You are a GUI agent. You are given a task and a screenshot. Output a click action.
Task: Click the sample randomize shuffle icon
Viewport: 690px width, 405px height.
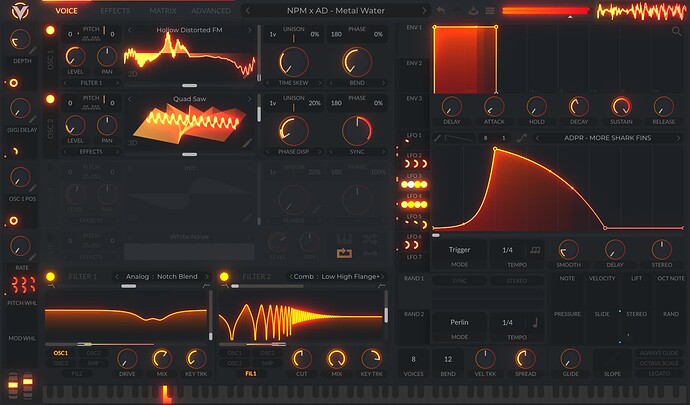tap(370, 239)
